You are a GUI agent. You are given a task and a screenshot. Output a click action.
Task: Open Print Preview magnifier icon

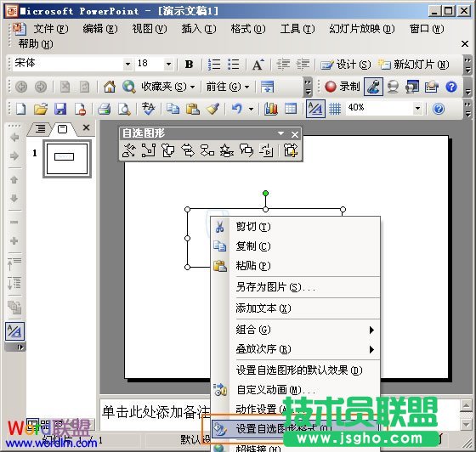[124, 109]
